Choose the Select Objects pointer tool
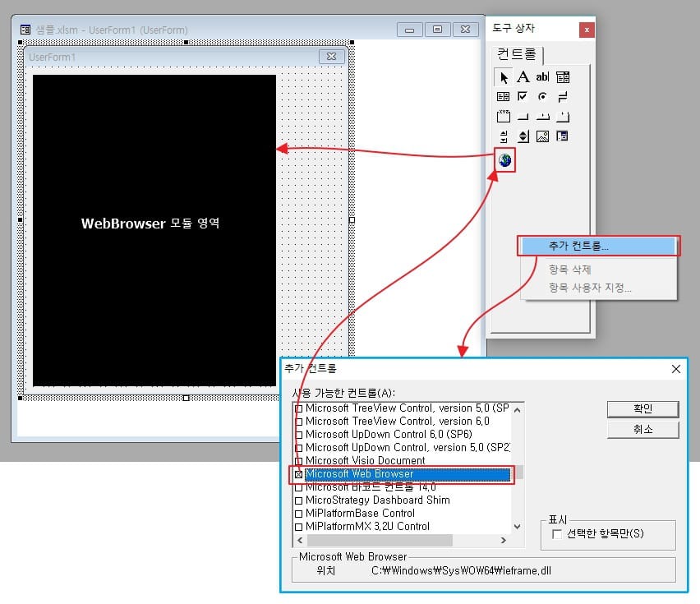 (x=503, y=77)
